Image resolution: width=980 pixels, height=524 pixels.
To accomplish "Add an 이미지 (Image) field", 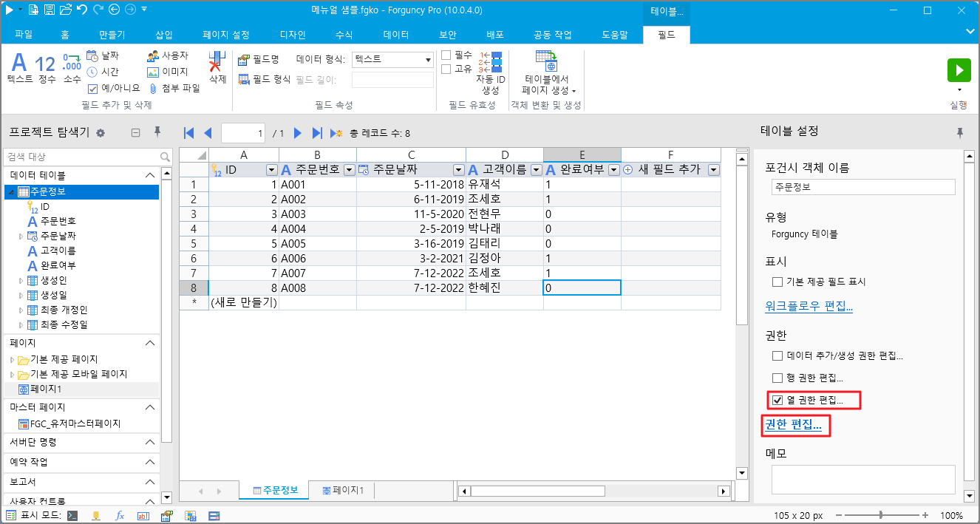I will tap(167, 72).
